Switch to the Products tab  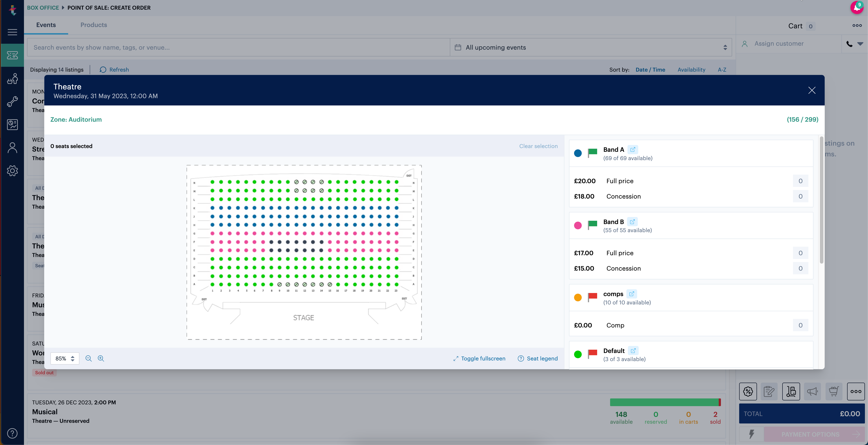(94, 25)
